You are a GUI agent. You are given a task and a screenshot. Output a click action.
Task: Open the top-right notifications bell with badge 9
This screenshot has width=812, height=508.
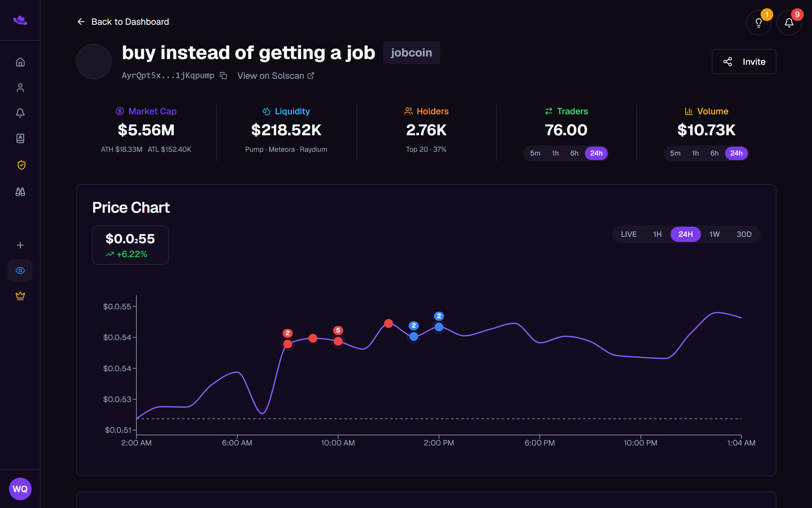(x=789, y=23)
